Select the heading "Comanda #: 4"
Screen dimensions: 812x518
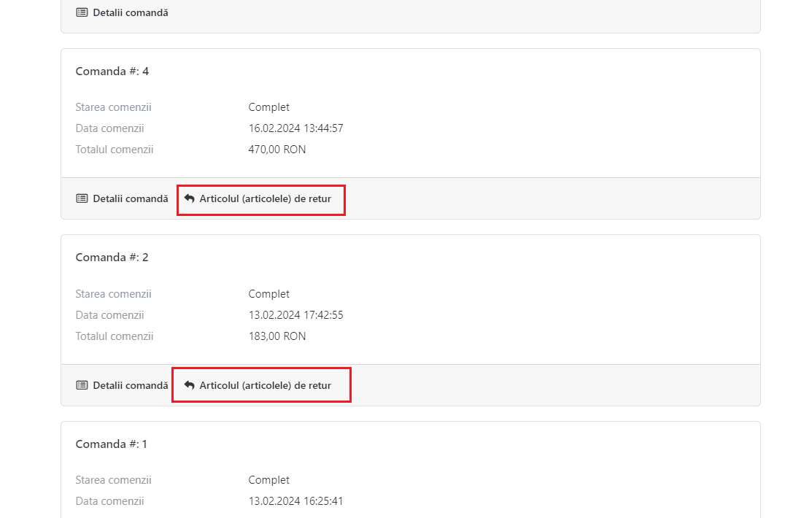coord(112,71)
